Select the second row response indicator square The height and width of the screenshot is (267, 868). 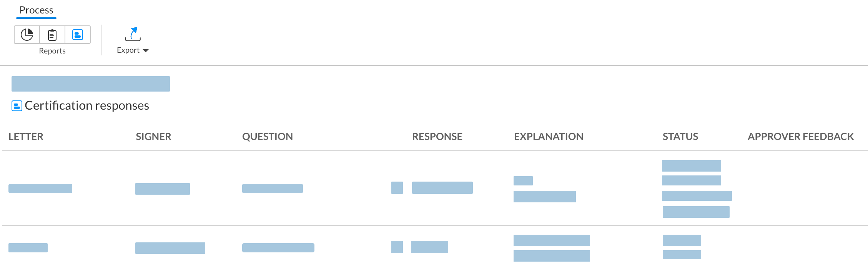click(397, 247)
